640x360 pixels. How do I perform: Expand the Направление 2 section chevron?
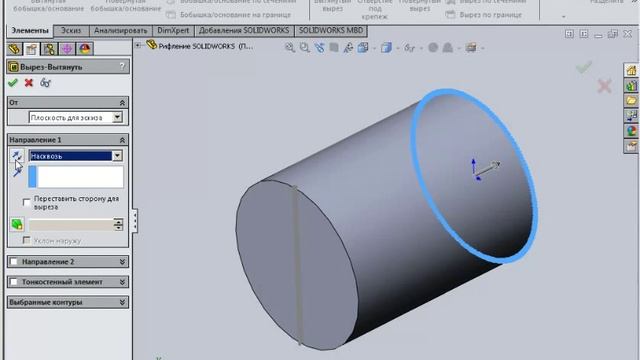(122, 262)
